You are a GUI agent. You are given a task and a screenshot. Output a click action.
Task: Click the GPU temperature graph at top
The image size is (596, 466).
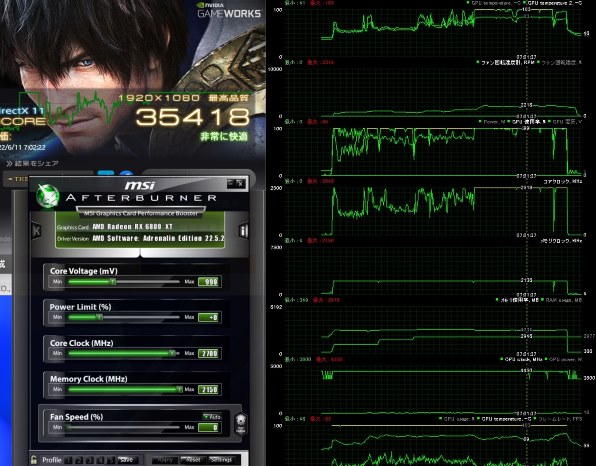click(x=433, y=32)
